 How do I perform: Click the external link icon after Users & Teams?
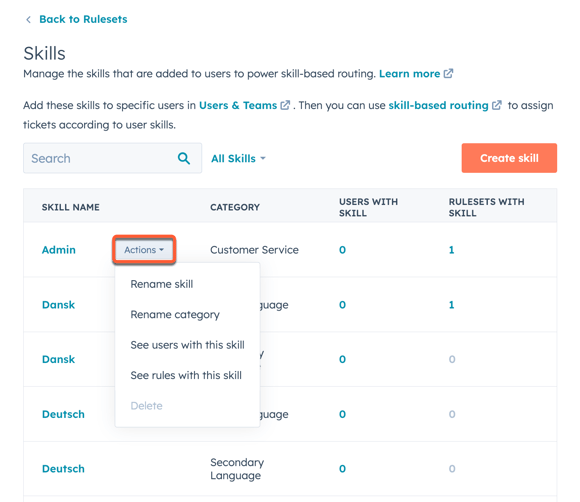(x=285, y=105)
